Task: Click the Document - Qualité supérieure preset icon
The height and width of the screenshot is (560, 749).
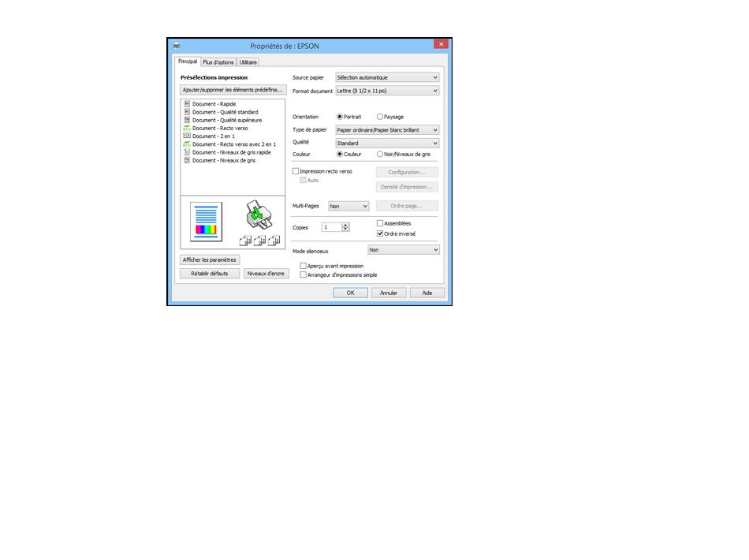Action: tap(187, 120)
